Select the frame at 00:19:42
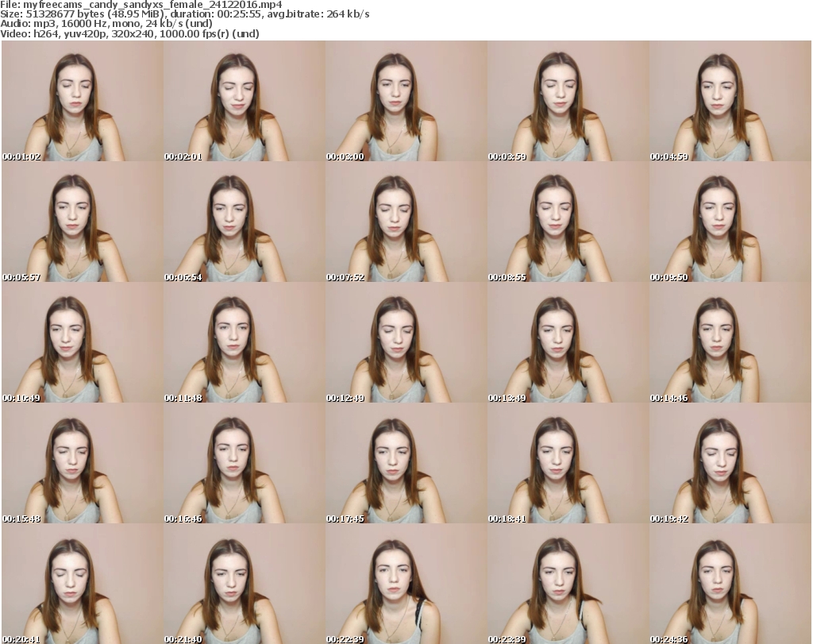 730,464
